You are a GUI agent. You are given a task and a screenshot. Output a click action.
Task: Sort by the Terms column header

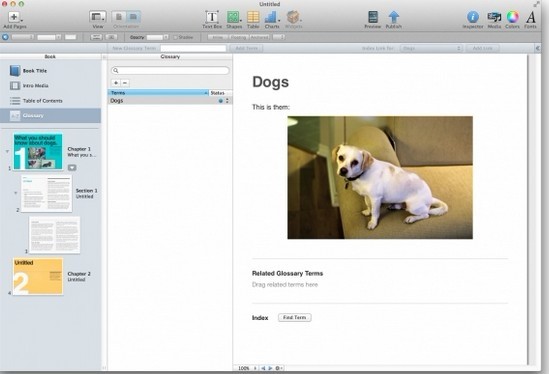click(158, 93)
